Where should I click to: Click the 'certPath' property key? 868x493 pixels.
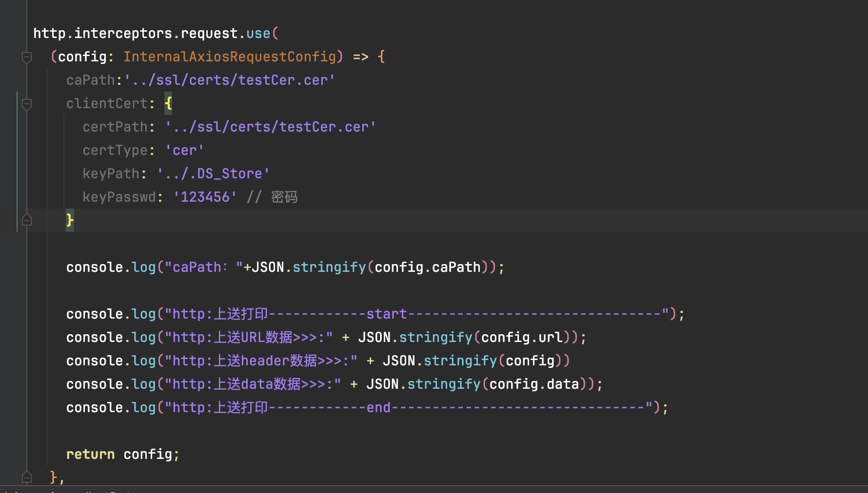pyautogui.click(x=115, y=127)
